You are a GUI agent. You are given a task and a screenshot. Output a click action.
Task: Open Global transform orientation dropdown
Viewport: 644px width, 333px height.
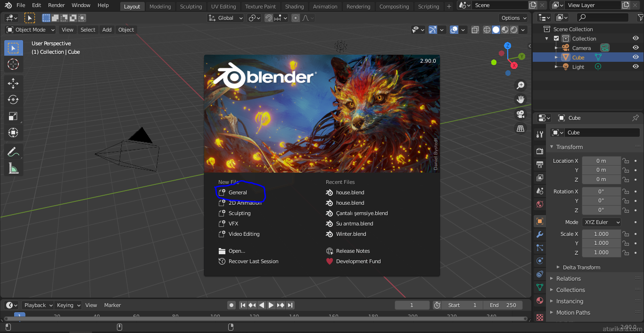click(226, 18)
